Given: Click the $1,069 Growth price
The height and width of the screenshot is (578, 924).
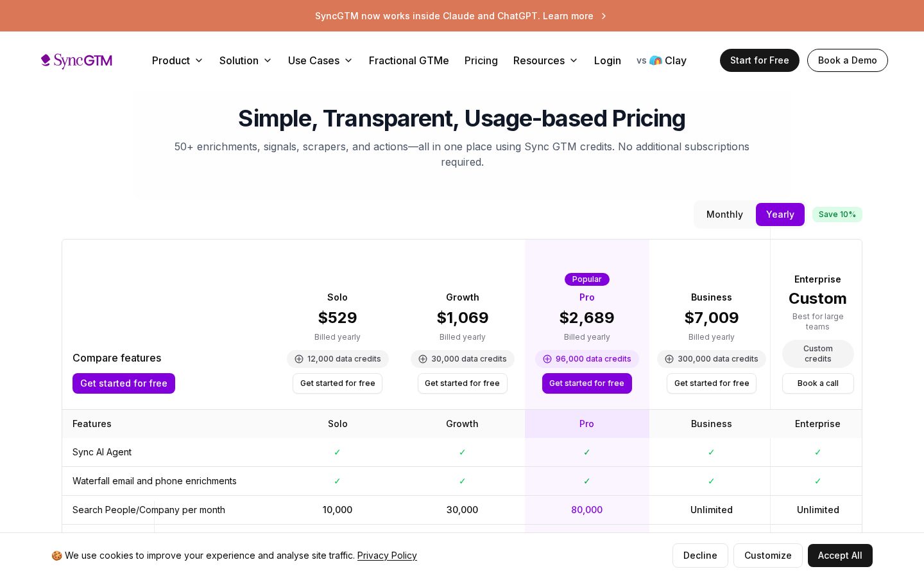Looking at the screenshot, I should (463, 318).
